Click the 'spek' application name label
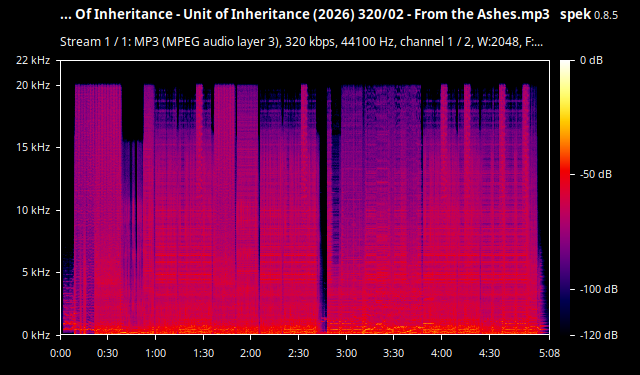Screen dimensions: 640x375 click(576, 15)
